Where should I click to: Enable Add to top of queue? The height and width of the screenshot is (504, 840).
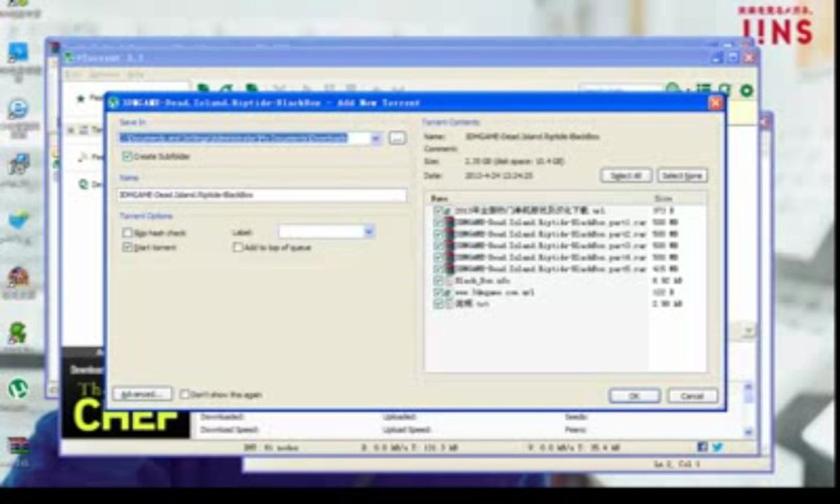pos(238,247)
